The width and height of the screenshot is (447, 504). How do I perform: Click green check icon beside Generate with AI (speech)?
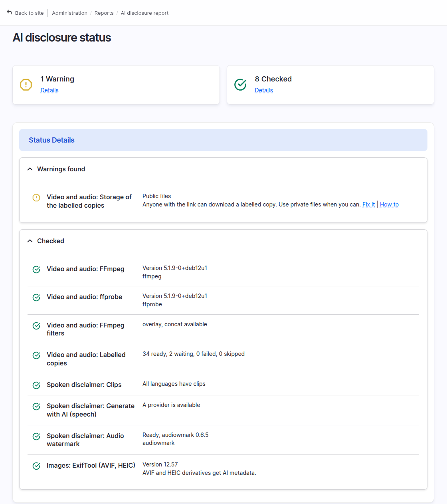tap(36, 406)
